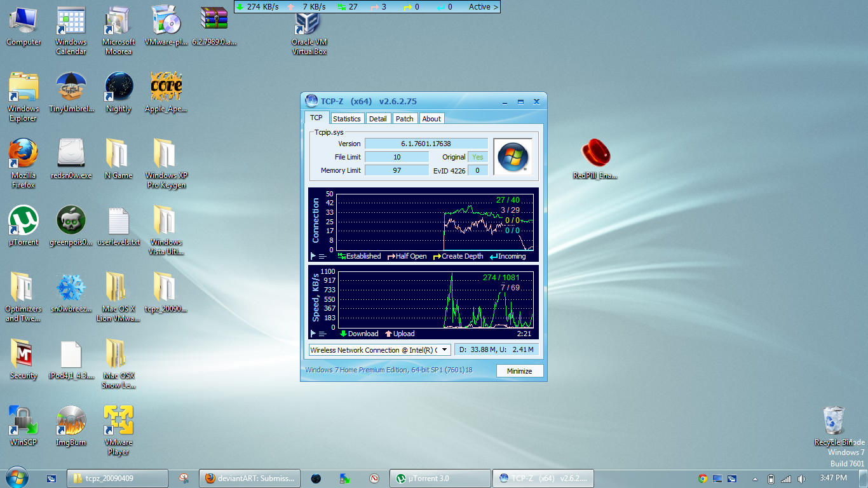
Task: Switch to µTorrent 3.0 taskbar button
Action: pos(440,478)
